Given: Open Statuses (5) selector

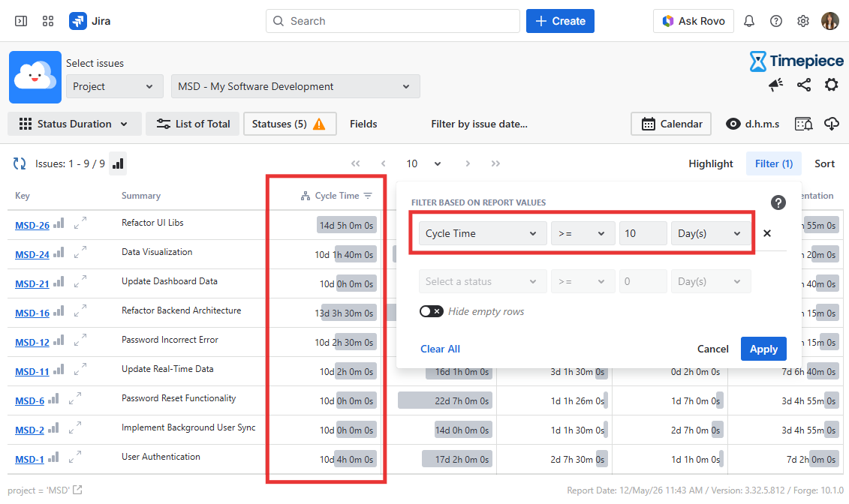Looking at the screenshot, I should 290,124.
